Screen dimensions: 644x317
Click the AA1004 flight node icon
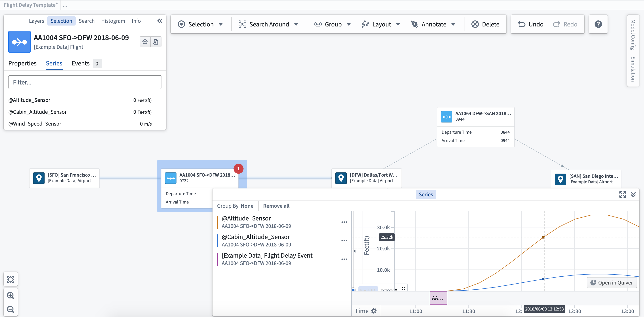(x=171, y=178)
